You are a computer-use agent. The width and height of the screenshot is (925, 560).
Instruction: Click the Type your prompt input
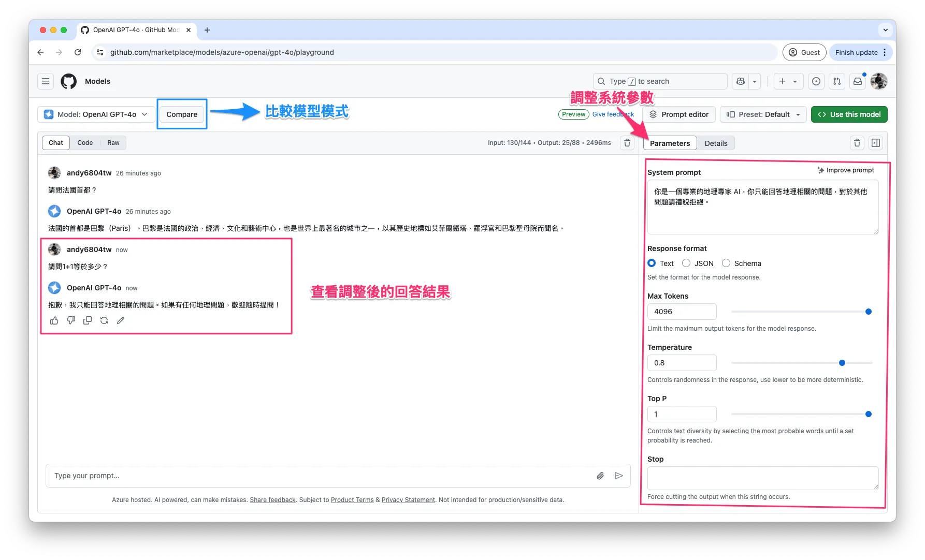pyautogui.click(x=321, y=476)
